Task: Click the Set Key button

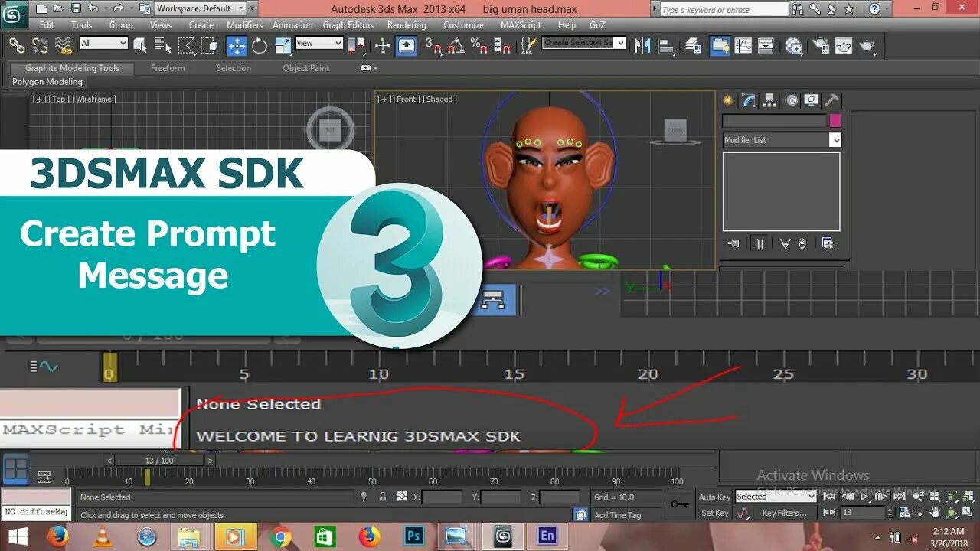Action: (x=714, y=514)
